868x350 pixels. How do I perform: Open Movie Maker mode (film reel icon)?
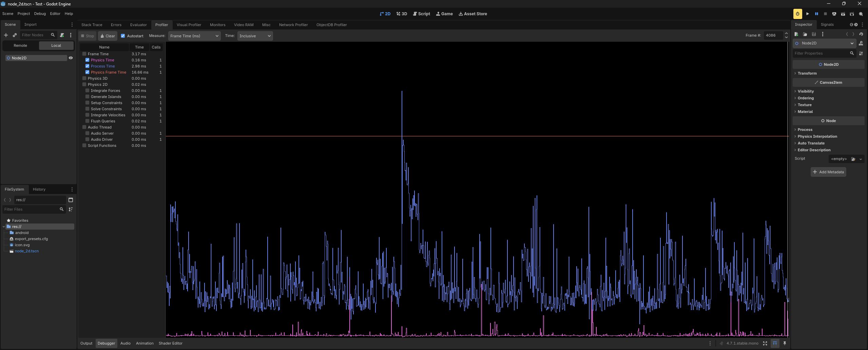click(x=861, y=14)
